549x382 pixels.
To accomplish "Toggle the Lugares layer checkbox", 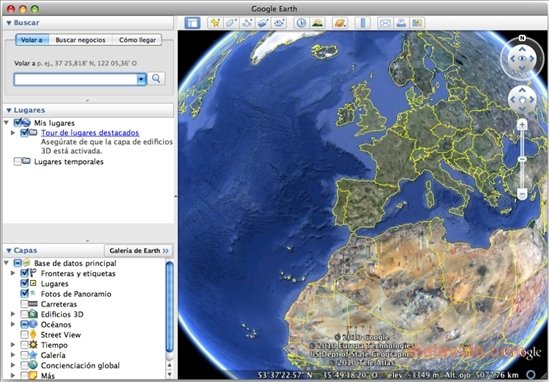I will click(25, 283).
